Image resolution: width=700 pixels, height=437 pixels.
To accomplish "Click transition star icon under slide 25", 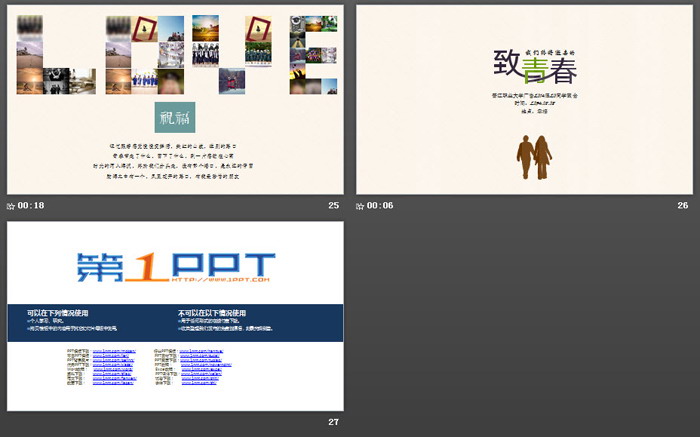I will (x=11, y=206).
